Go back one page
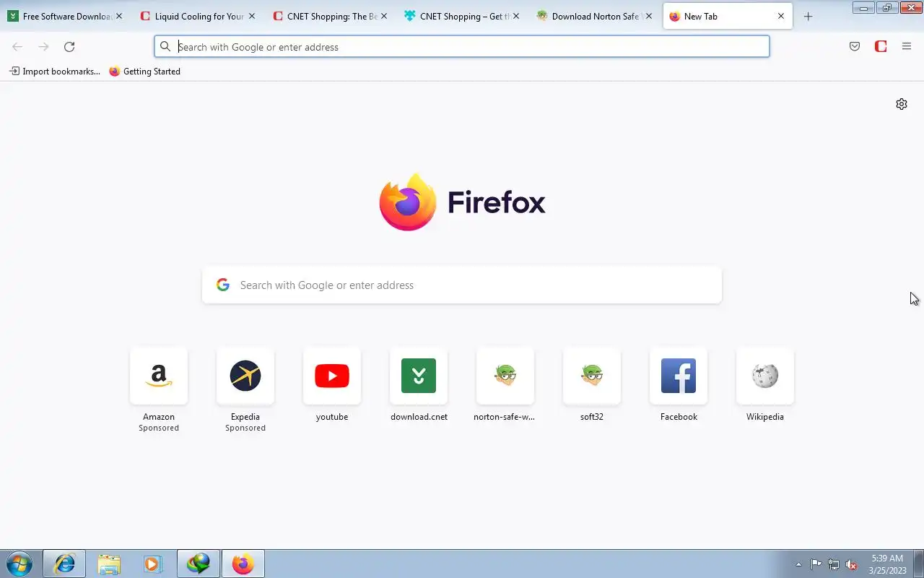 (17, 46)
